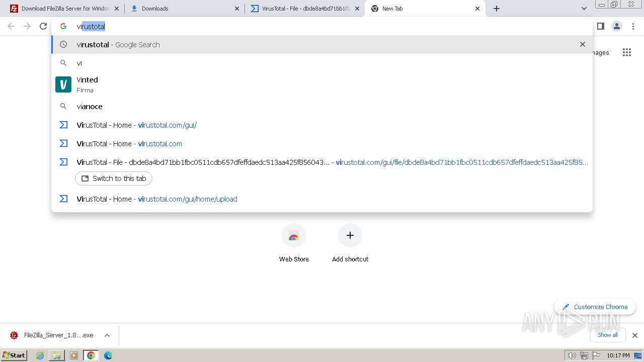Open suggestion virustotal.com/gui/

[322, 125]
